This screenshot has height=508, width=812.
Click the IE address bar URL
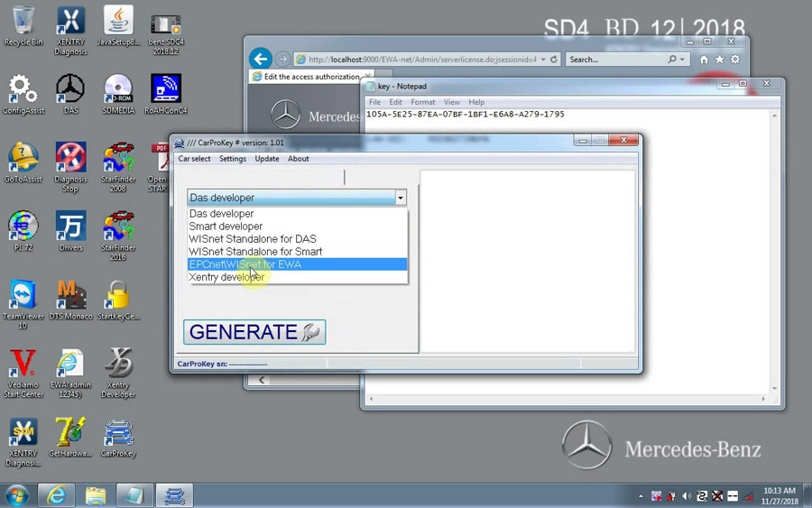click(x=422, y=60)
